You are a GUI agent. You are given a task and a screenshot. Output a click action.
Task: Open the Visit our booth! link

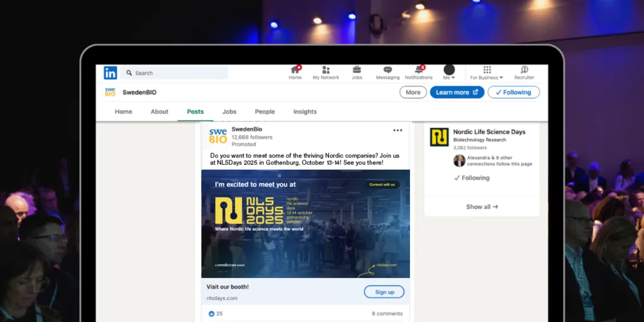click(x=228, y=287)
